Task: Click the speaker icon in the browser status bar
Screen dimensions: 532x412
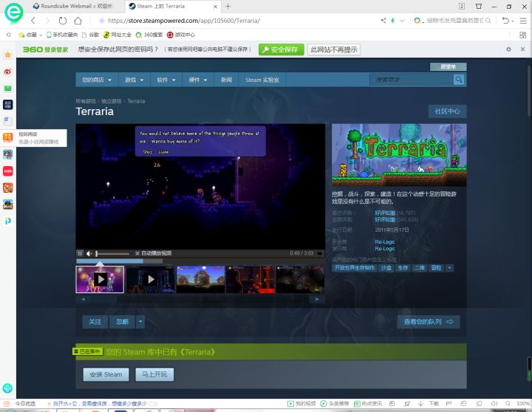Action: pos(494,404)
